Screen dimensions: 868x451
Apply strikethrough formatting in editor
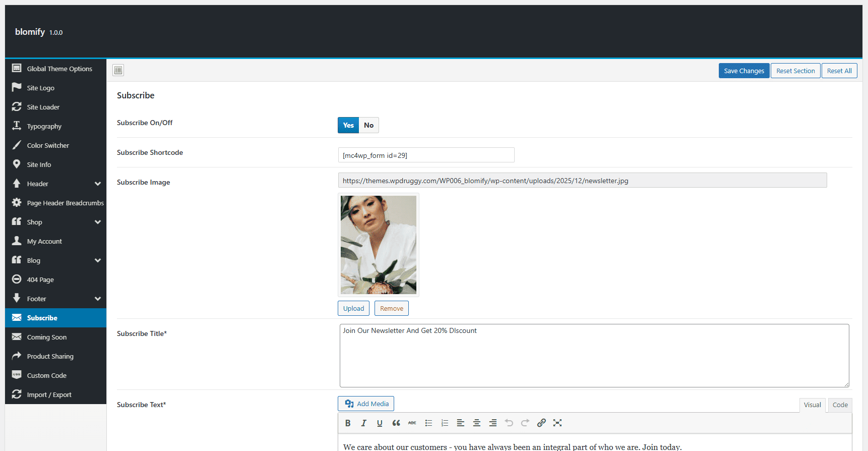[412, 423]
